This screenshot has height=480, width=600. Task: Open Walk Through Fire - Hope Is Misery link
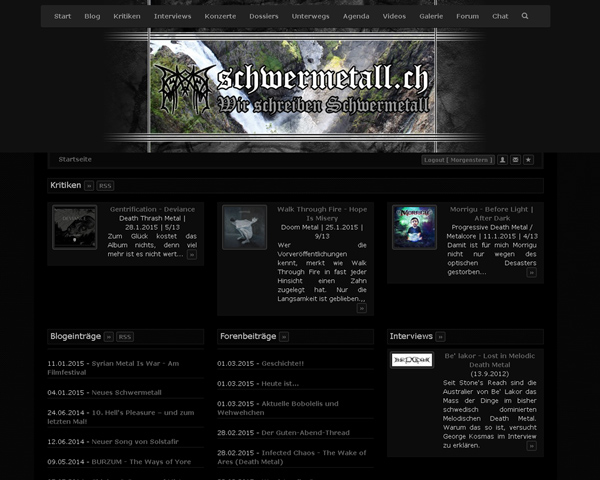click(x=322, y=214)
